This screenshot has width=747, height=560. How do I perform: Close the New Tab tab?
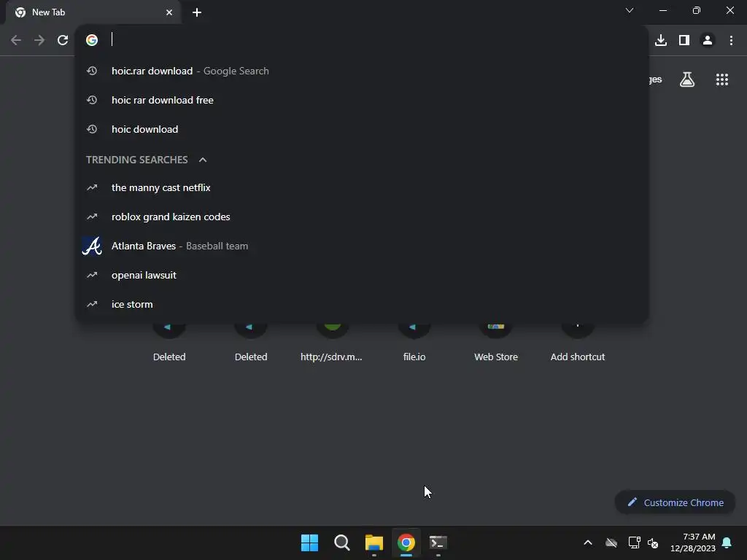(x=169, y=12)
